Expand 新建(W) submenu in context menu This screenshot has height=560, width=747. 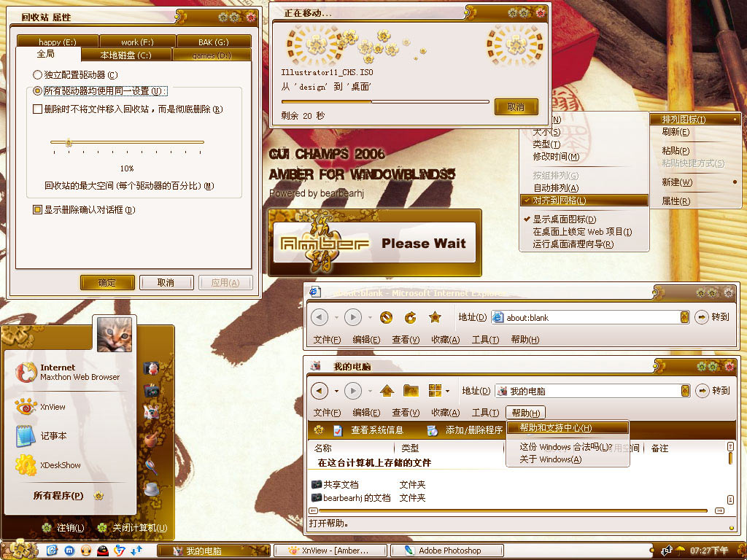pos(695,182)
